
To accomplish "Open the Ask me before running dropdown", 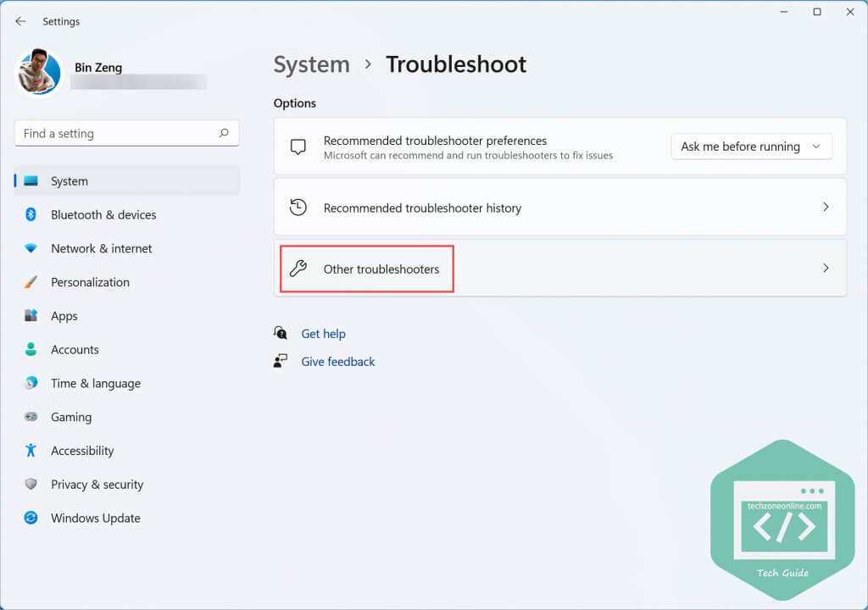I will (751, 146).
